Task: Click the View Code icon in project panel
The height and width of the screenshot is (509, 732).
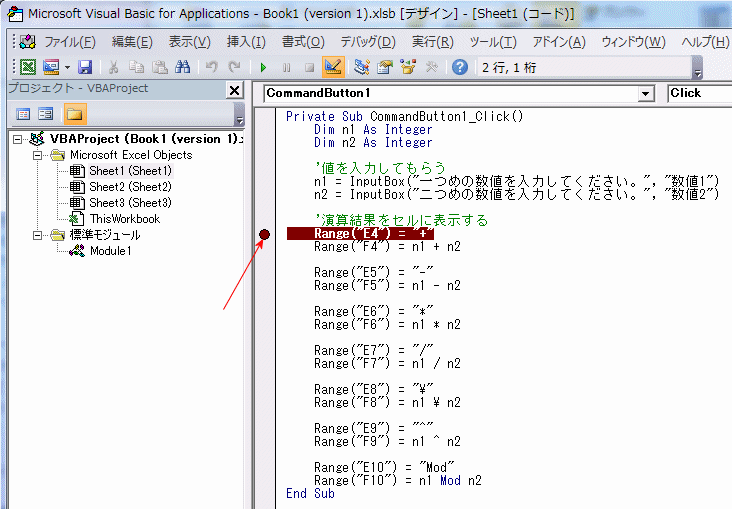Action: [x=23, y=114]
